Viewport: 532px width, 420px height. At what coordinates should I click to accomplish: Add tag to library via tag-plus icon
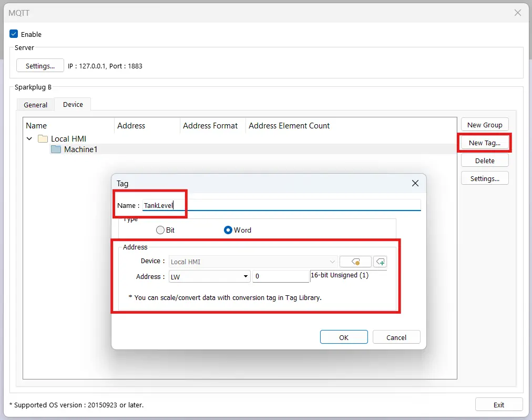pos(381,262)
